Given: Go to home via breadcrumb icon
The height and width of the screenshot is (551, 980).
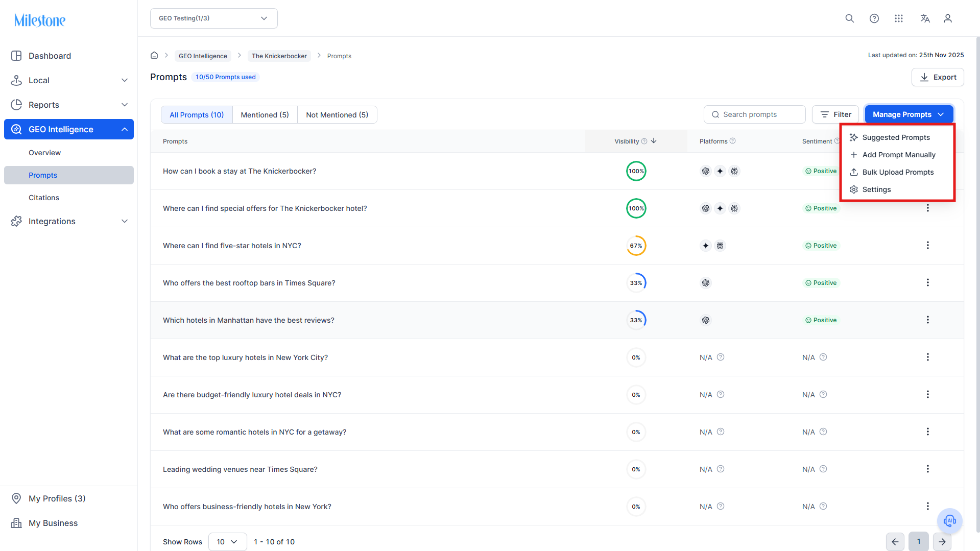Looking at the screenshot, I should coord(154,55).
